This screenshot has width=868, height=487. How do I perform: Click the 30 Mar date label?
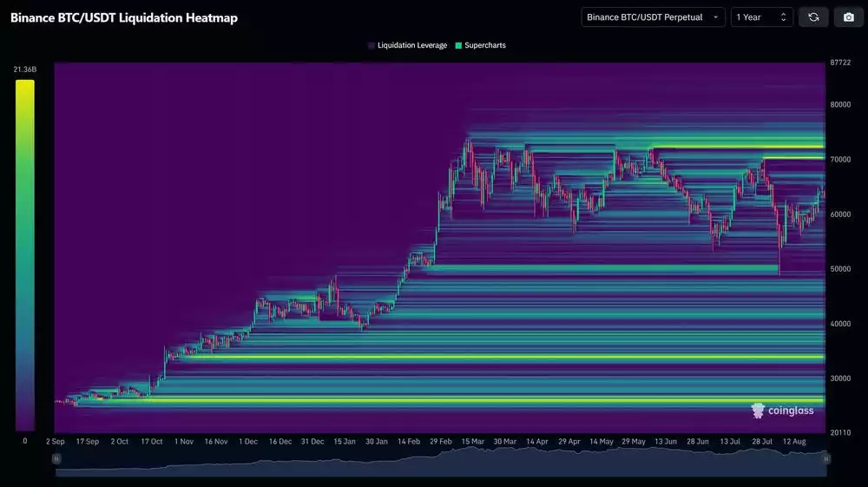pos(505,442)
